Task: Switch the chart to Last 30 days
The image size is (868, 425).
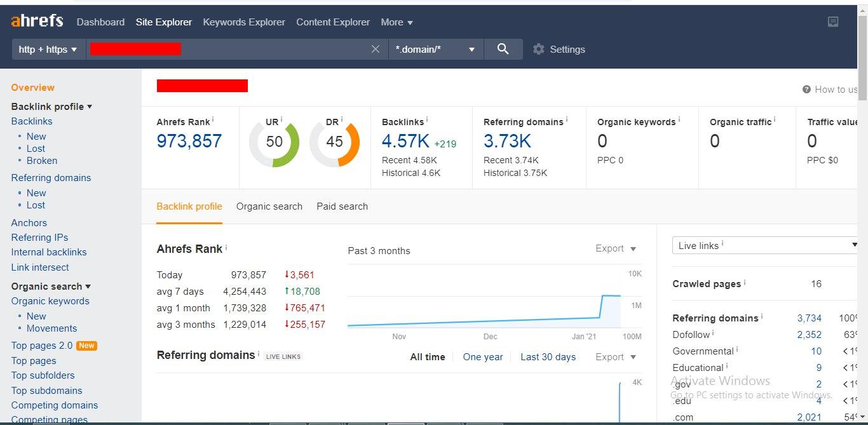Action: pyautogui.click(x=548, y=356)
